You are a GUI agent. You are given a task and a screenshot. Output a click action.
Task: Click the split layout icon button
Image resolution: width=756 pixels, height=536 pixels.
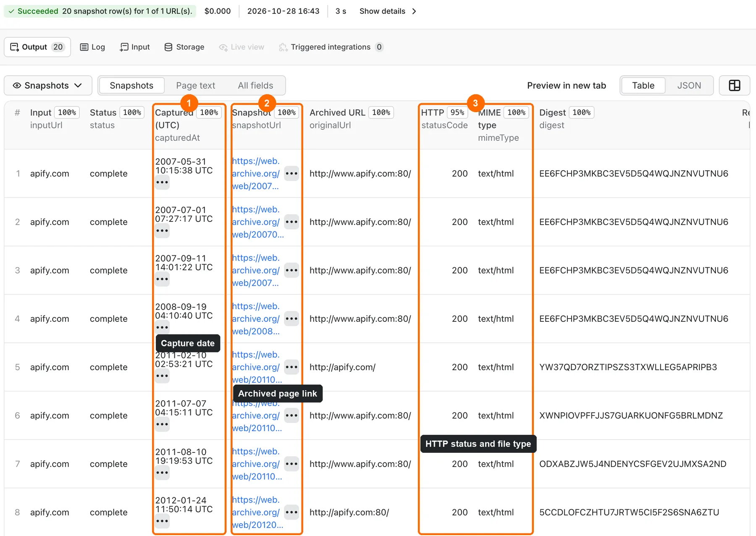point(734,86)
